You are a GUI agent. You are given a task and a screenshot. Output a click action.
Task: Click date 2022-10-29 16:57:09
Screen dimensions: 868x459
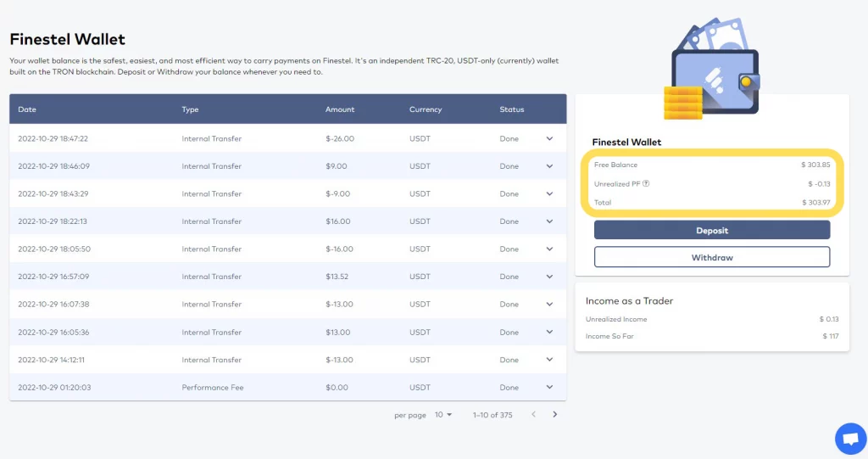tap(53, 277)
